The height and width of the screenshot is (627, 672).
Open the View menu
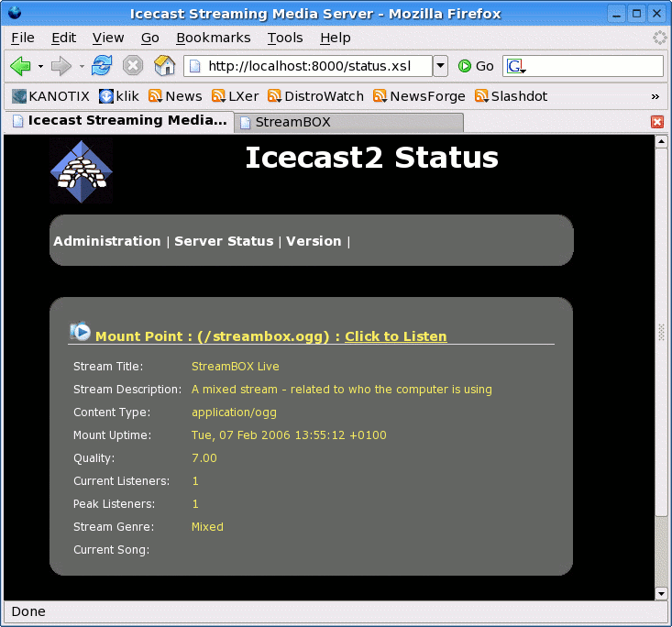108,38
